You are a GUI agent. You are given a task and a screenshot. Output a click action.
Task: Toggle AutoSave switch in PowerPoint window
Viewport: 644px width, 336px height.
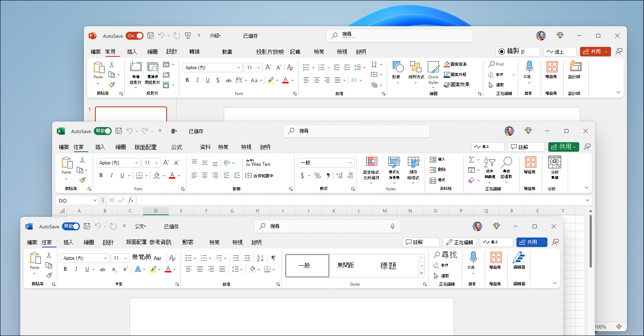[135, 36]
